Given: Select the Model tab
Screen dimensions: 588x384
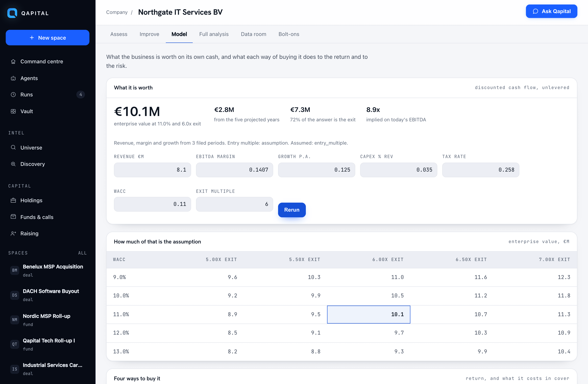Looking at the screenshot, I should coord(179,34).
